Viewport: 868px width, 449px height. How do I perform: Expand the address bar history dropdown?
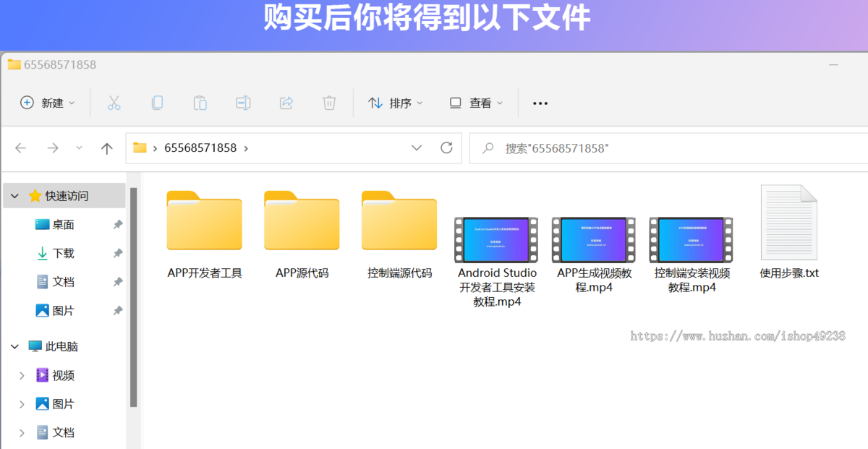click(417, 147)
